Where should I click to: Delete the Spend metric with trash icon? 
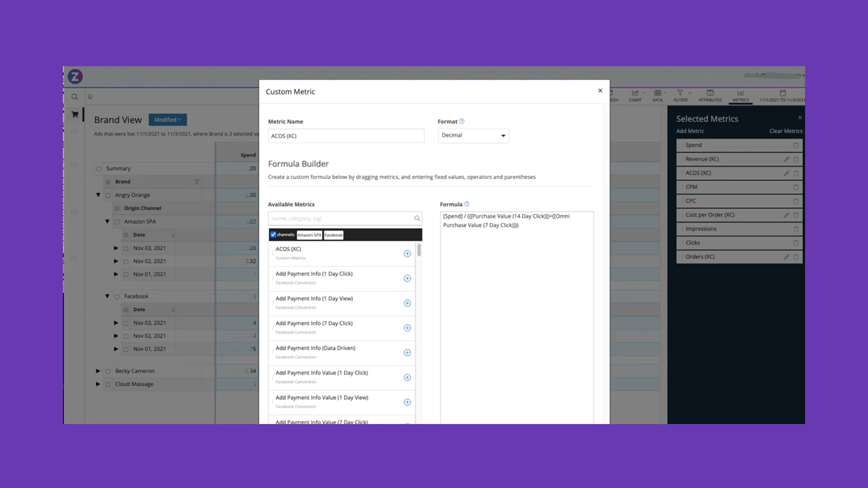[796, 145]
